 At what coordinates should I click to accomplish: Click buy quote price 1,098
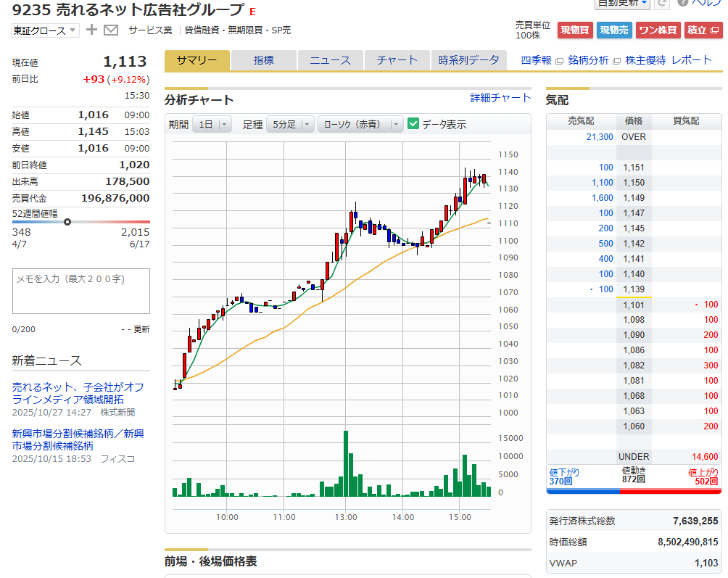tap(634, 320)
